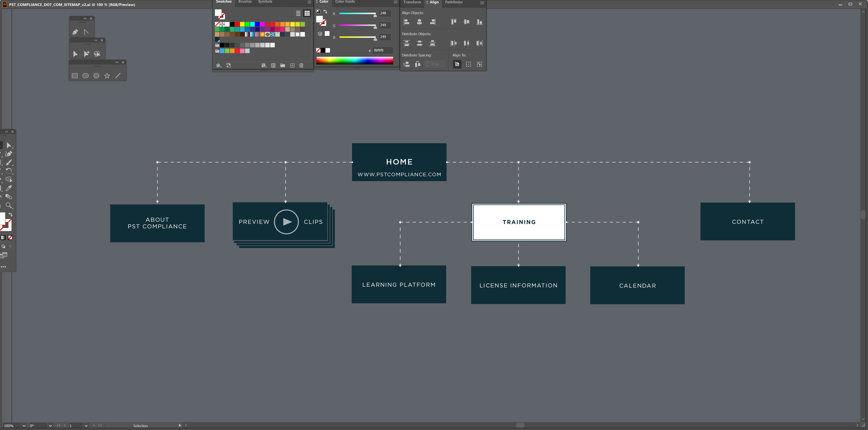Switch swatches to thumbnail grid view
Image resolution: width=868 pixels, height=430 pixels.
click(307, 13)
